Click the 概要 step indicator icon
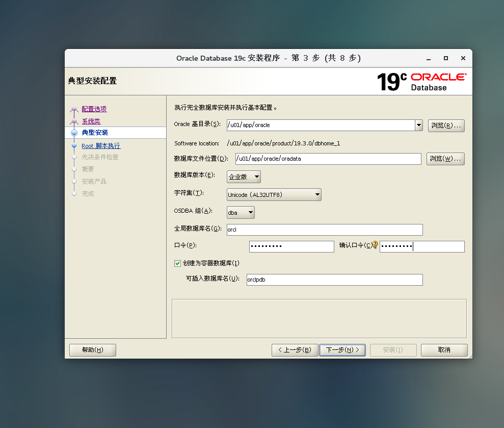 (x=73, y=169)
